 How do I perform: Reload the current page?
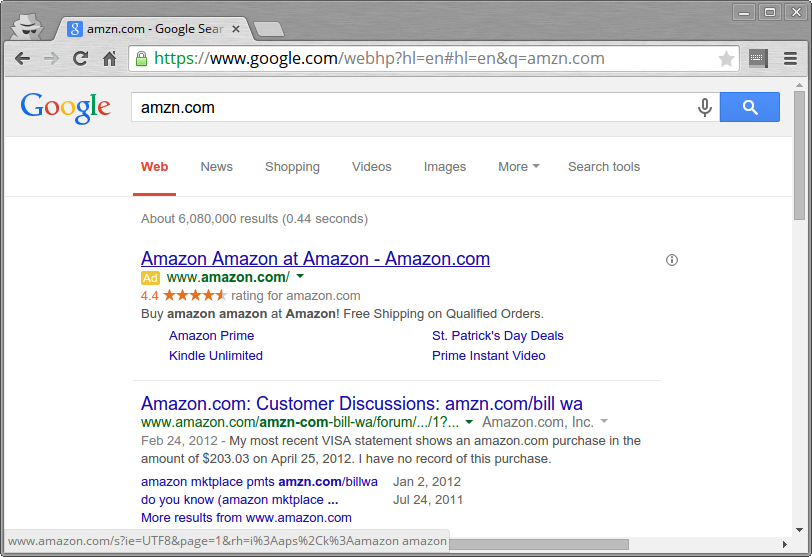click(x=81, y=59)
